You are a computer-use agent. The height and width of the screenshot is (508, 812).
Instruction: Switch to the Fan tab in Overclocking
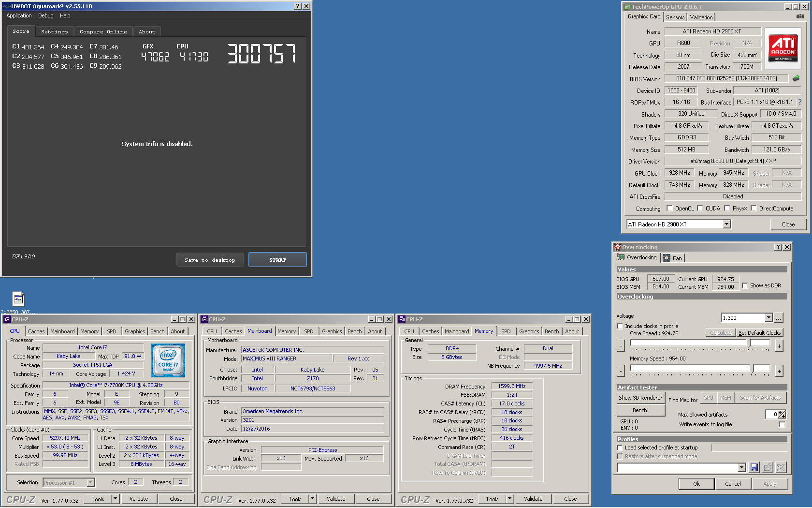[x=673, y=258]
